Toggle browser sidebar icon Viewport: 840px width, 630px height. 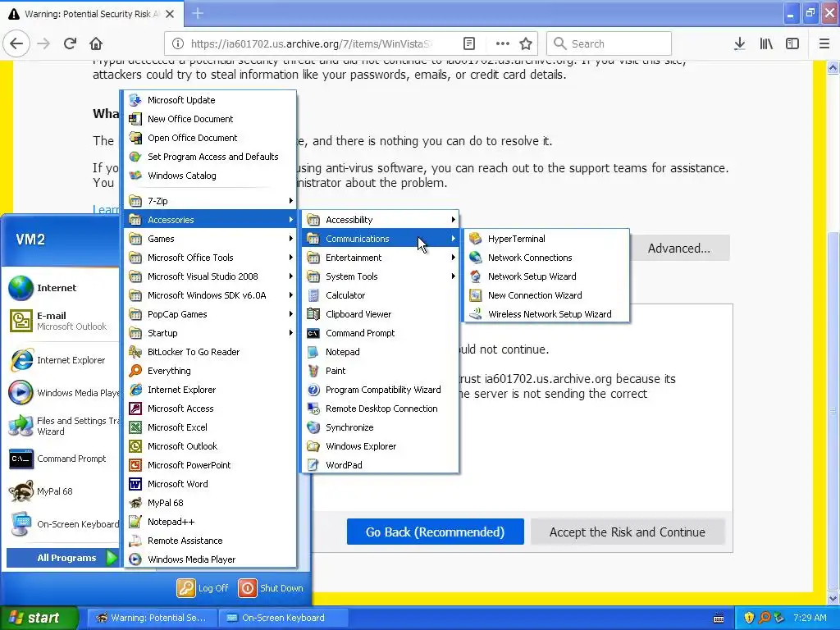(792, 43)
